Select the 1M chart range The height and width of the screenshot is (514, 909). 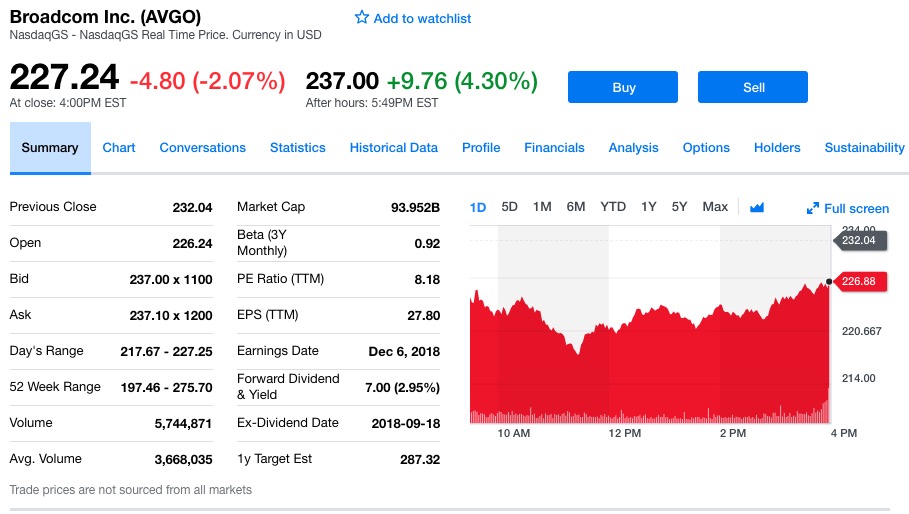coord(542,207)
